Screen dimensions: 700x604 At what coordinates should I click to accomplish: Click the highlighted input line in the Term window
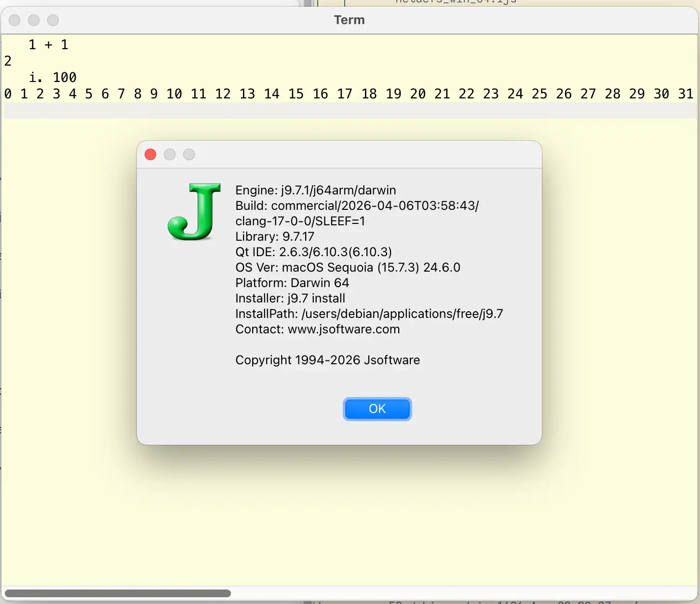click(x=350, y=110)
